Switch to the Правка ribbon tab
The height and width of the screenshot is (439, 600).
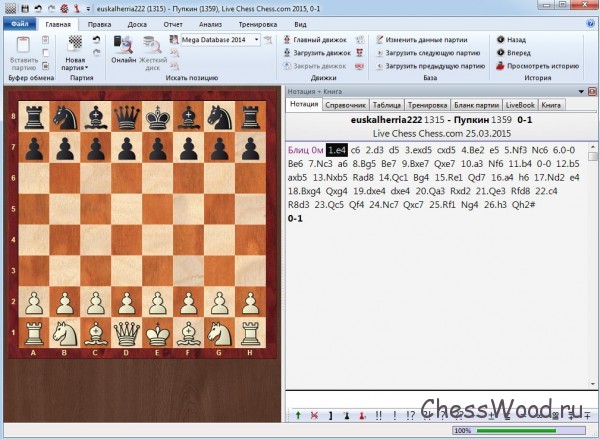click(x=99, y=24)
